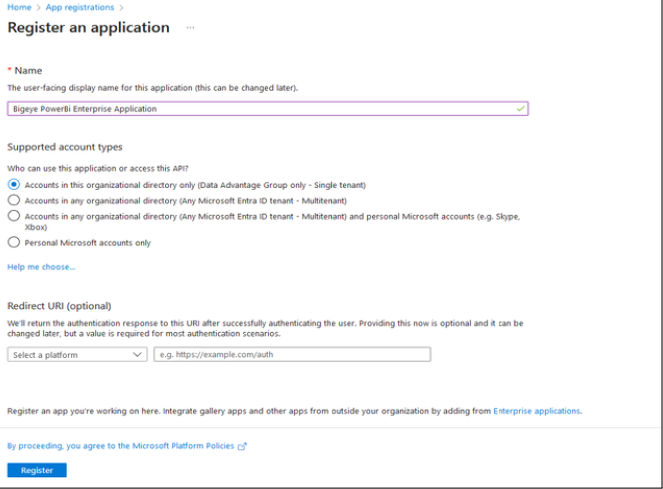The width and height of the screenshot is (663, 489).
Task: Open the Help me choose link
Action: (41, 267)
